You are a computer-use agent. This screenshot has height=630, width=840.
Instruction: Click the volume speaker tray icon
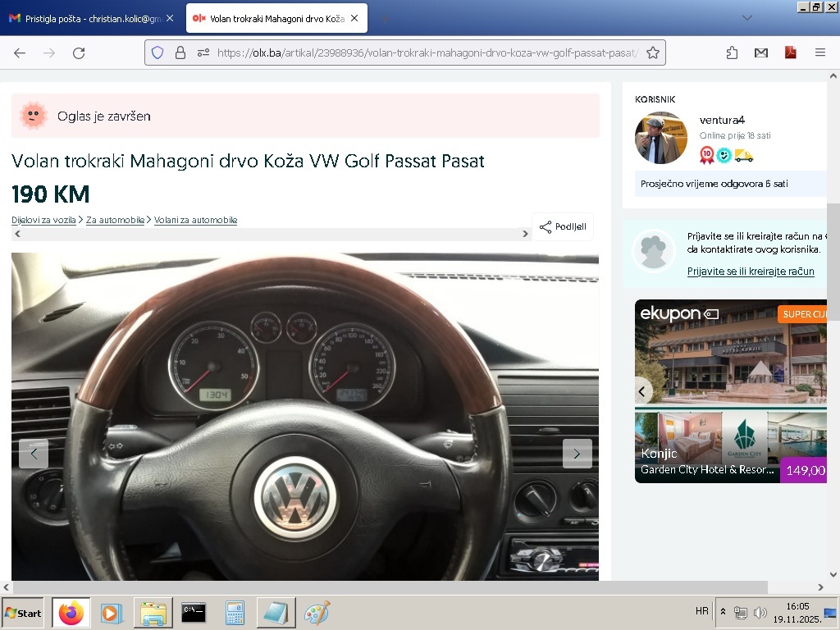pyautogui.click(x=760, y=612)
